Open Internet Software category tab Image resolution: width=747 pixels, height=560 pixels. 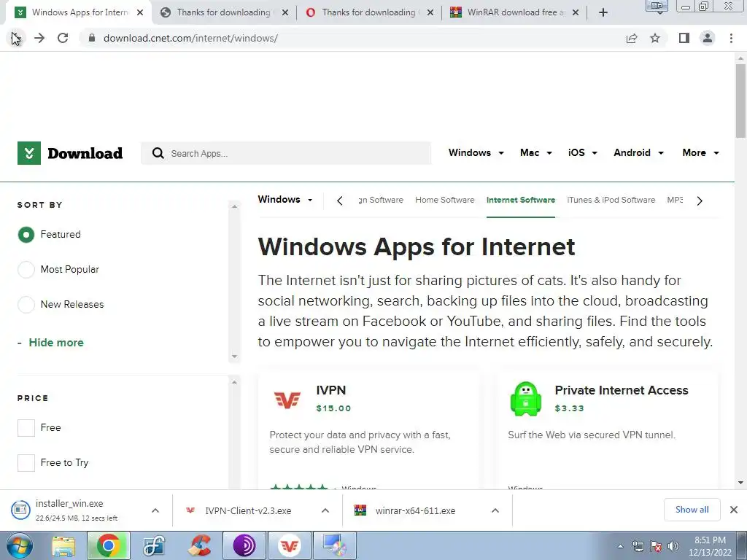[521, 200]
